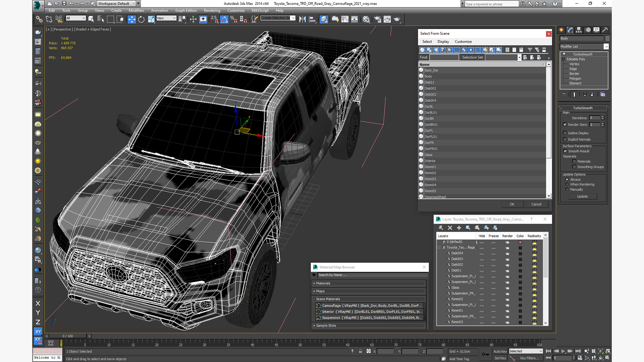Click Pin Stack icon under modifier stack

(x=564, y=95)
